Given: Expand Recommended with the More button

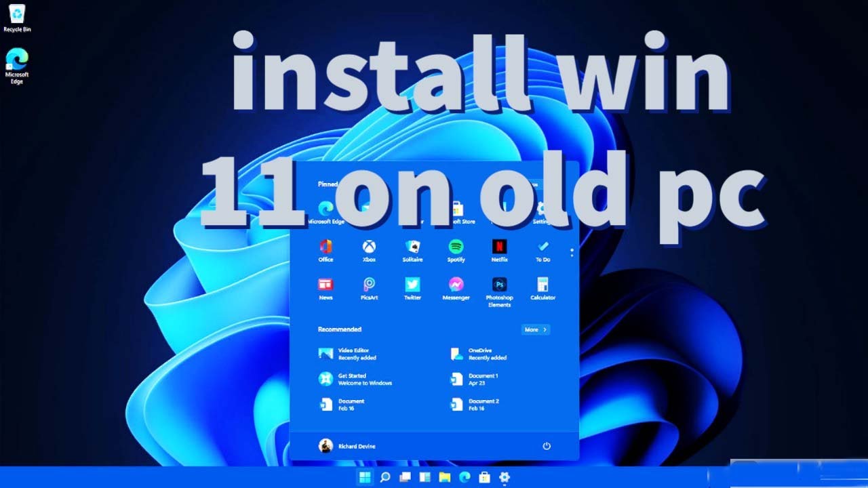Looking at the screenshot, I should pyautogui.click(x=535, y=329).
